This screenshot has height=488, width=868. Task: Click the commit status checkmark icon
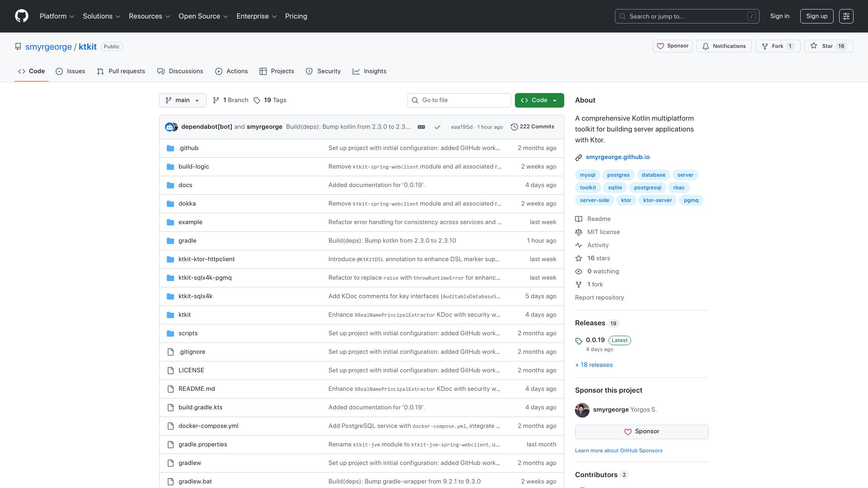coord(437,127)
